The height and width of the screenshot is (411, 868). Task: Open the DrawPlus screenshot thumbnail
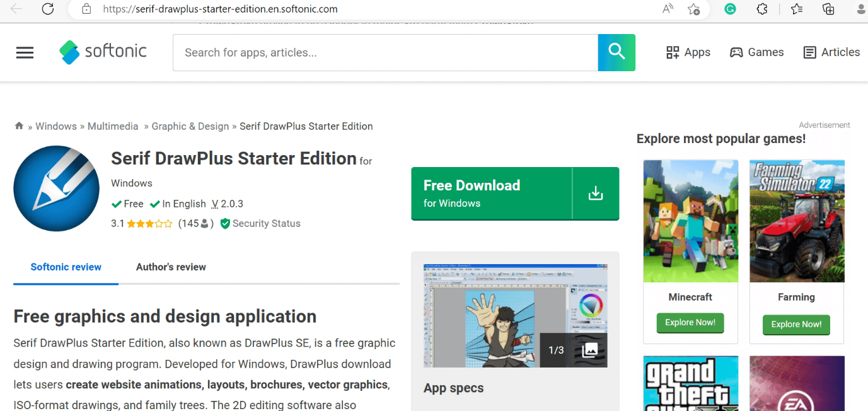[515, 316]
